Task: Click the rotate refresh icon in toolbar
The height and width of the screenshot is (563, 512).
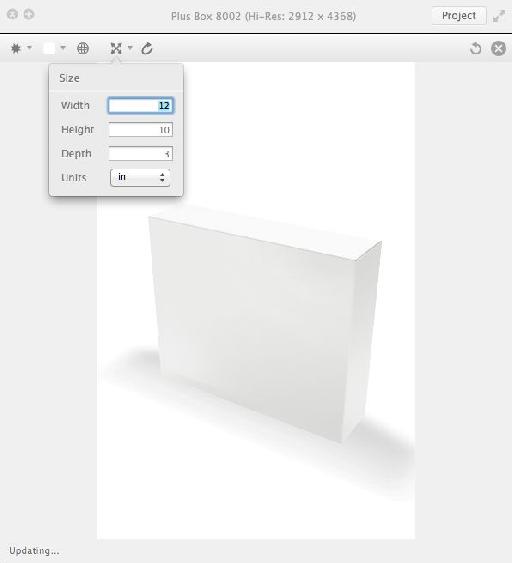Action: 147,48
